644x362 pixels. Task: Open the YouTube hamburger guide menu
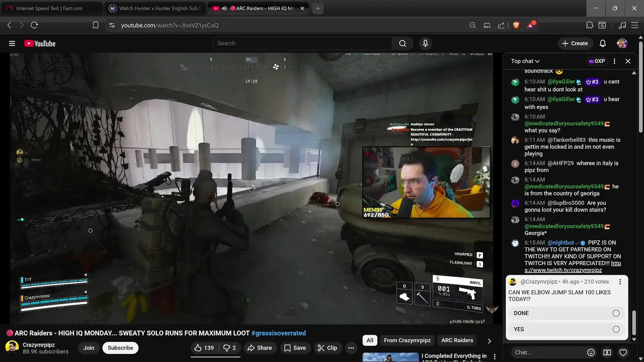12,44
